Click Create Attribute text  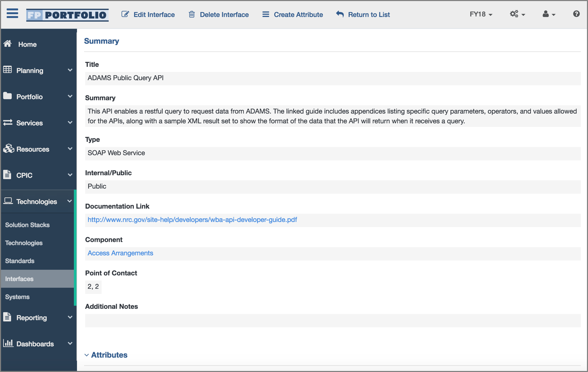click(x=298, y=14)
